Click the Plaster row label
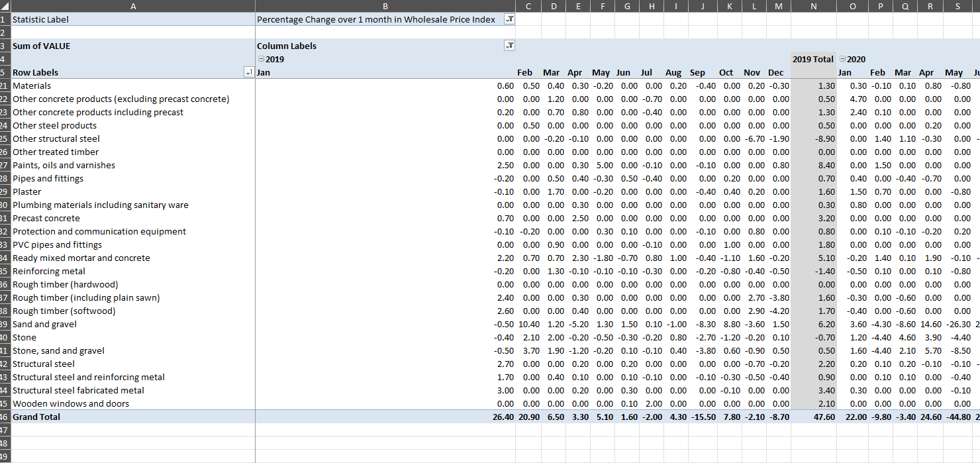The height and width of the screenshot is (463, 980). pyautogui.click(x=26, y=191)
